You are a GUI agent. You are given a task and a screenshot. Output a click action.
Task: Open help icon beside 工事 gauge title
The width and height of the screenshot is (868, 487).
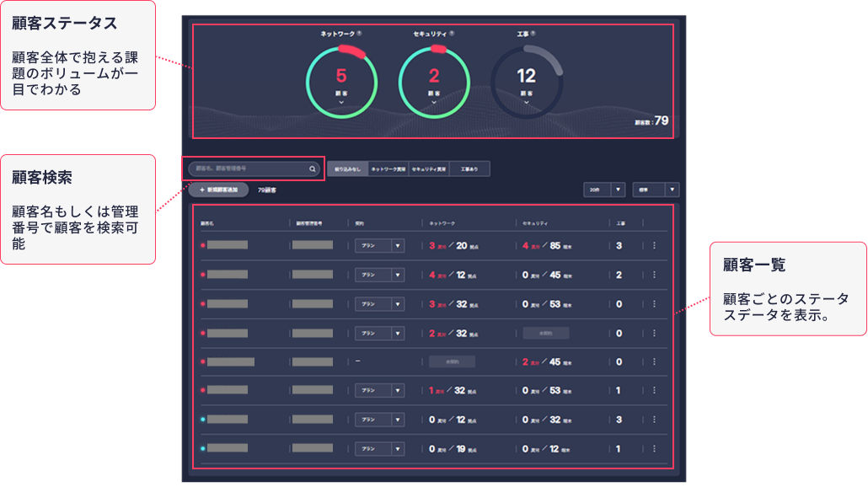coord(533,34)
